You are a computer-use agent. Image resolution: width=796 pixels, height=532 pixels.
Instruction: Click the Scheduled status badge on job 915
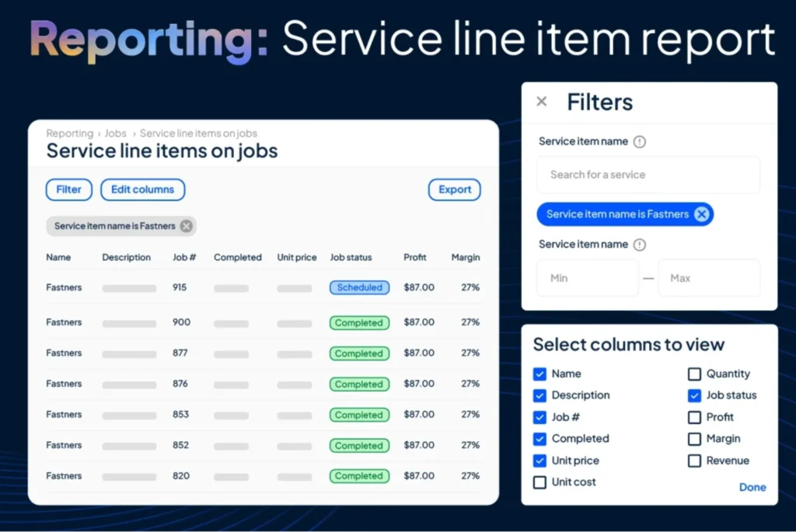[359, 287]
